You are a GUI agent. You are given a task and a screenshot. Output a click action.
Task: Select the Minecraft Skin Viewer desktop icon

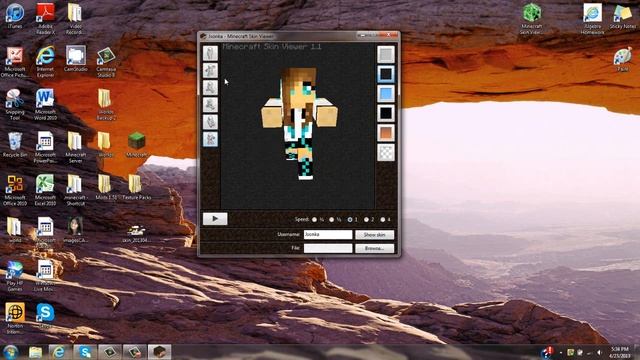click(531, 19)
